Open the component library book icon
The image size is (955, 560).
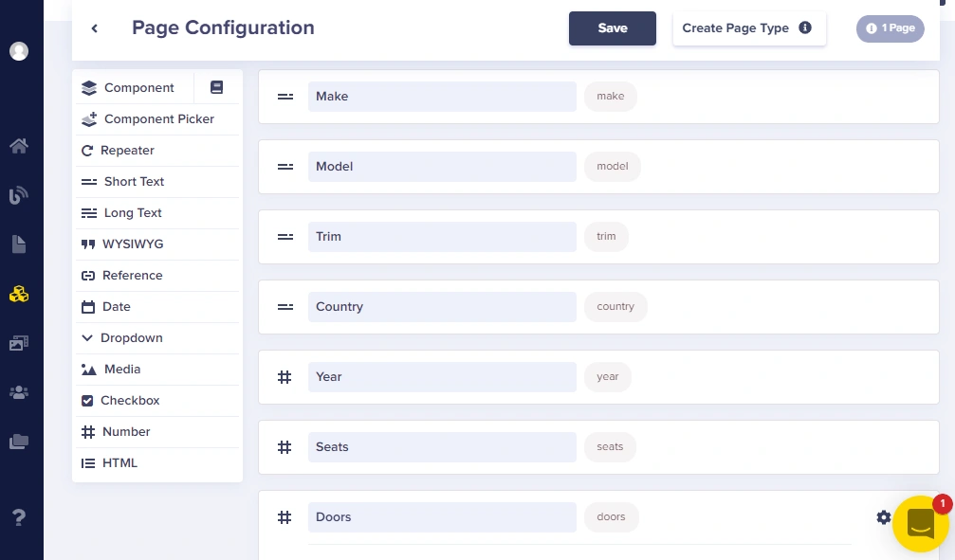217,88
